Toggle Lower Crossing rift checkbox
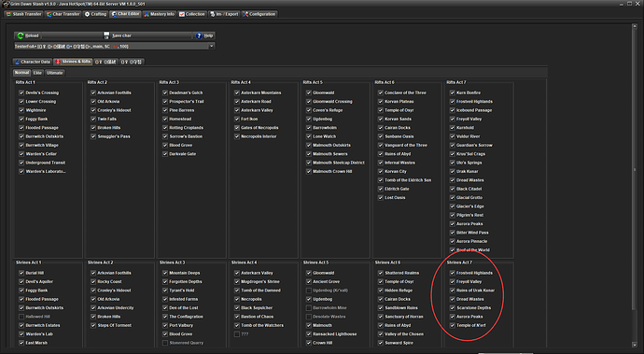Viewport: 644px width, 354px height. [x=21, y=102]
